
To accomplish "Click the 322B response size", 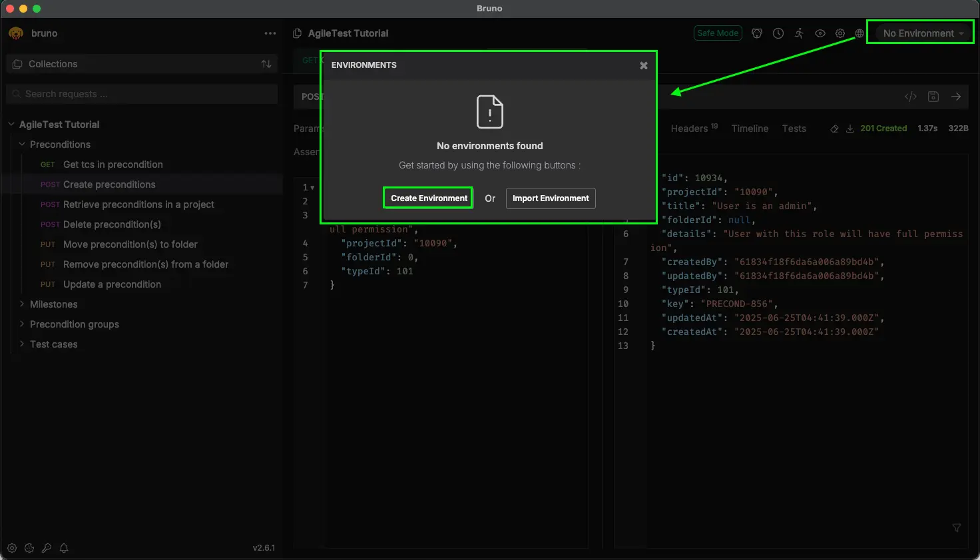I will pos(958,129).
